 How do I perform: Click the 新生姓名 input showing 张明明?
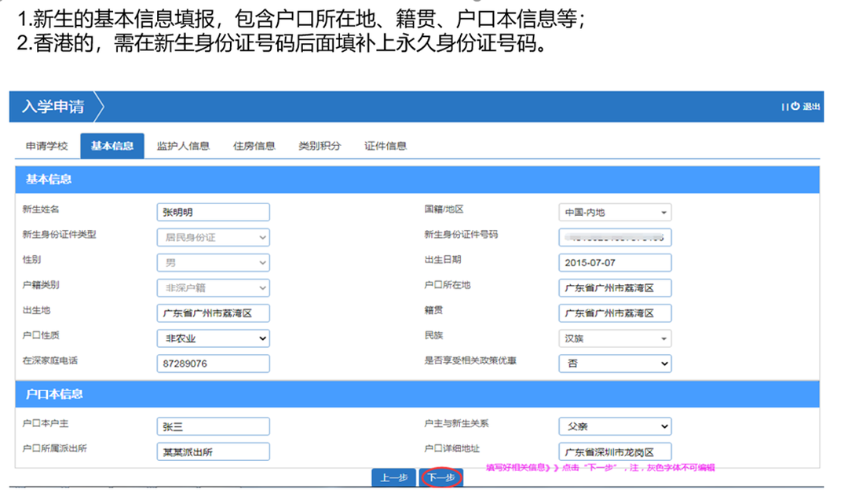tap(213, 212)
